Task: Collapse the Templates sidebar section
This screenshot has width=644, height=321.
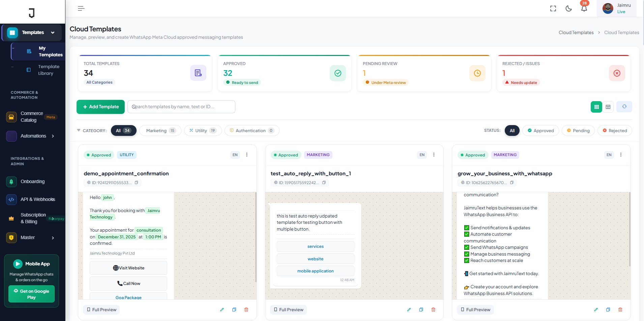Action: (32, 33)
